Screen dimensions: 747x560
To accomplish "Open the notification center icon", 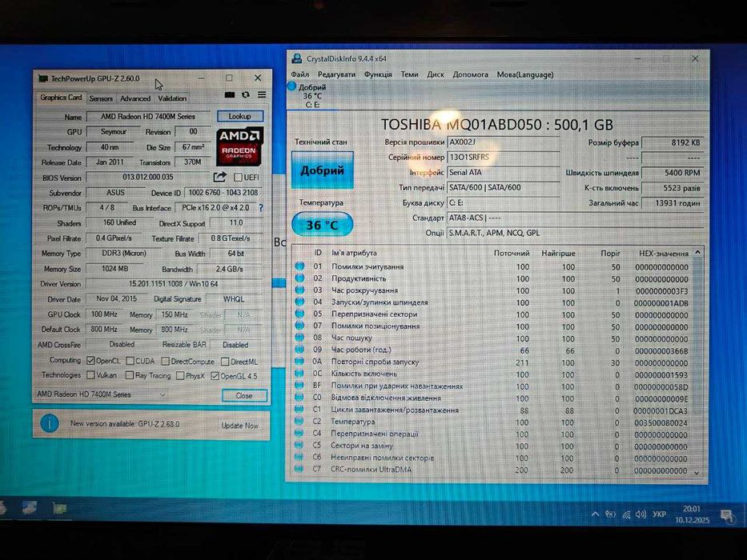I will click(727, 515).
